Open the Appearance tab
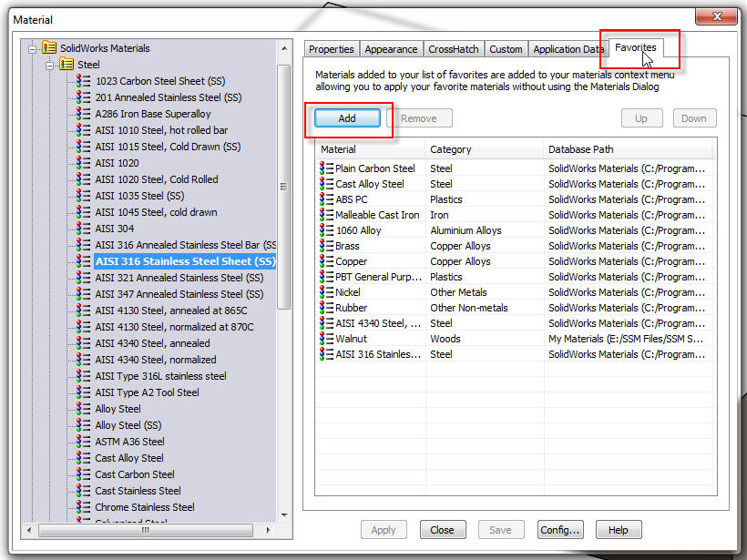Screen dimensions: 747x560 coord(391,49)
